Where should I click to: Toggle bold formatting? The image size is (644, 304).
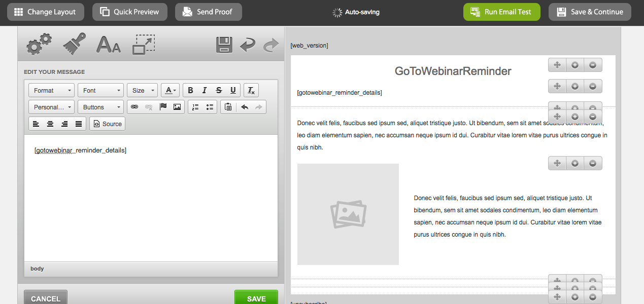pos(190,90)
